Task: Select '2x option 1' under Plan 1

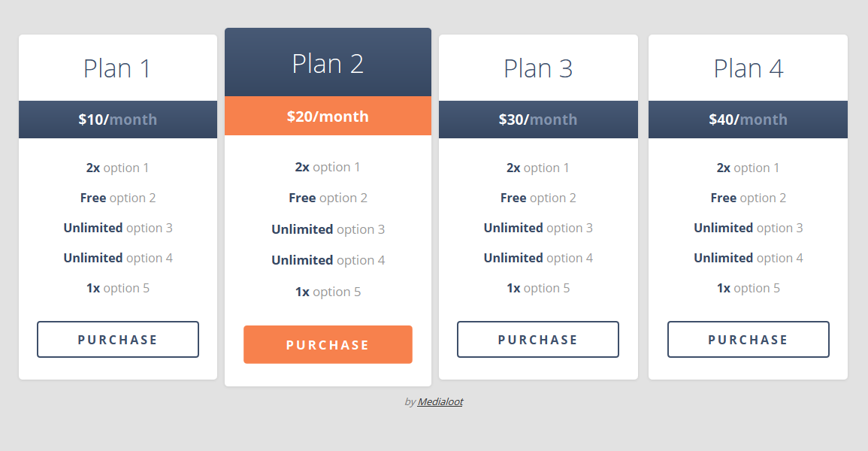Action: tap(117, 167)
